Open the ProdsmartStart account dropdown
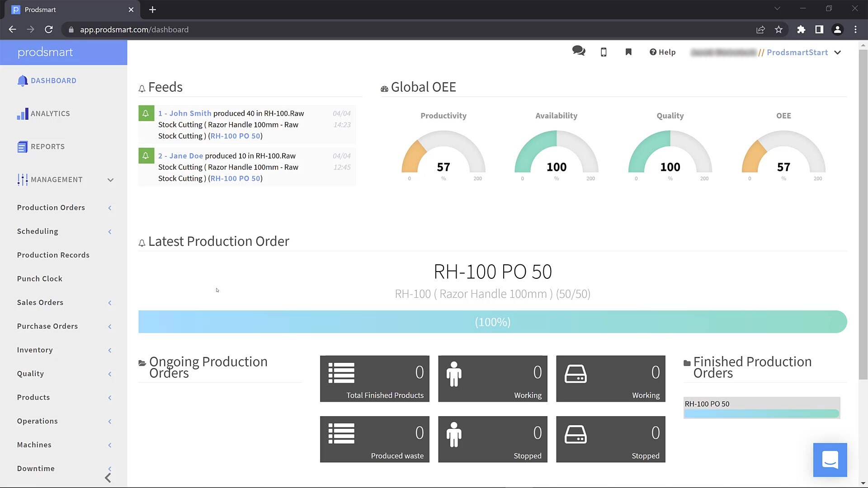The width and height of the screenshot is (868, 488). pyautogui.click(x=838, y=52)
